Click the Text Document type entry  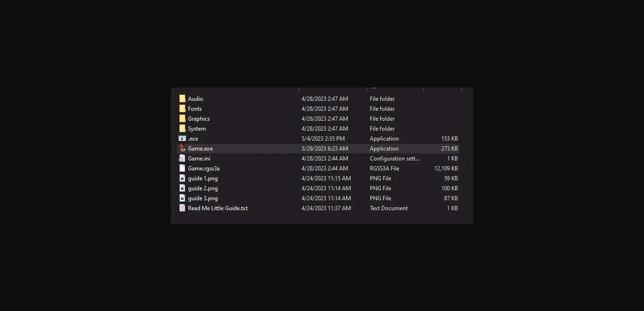[x=388, y=208]
